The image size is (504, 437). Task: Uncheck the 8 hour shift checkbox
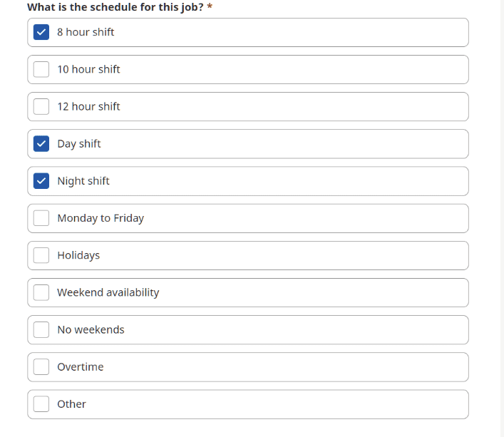pyautogui.click(x=41, y=32)
